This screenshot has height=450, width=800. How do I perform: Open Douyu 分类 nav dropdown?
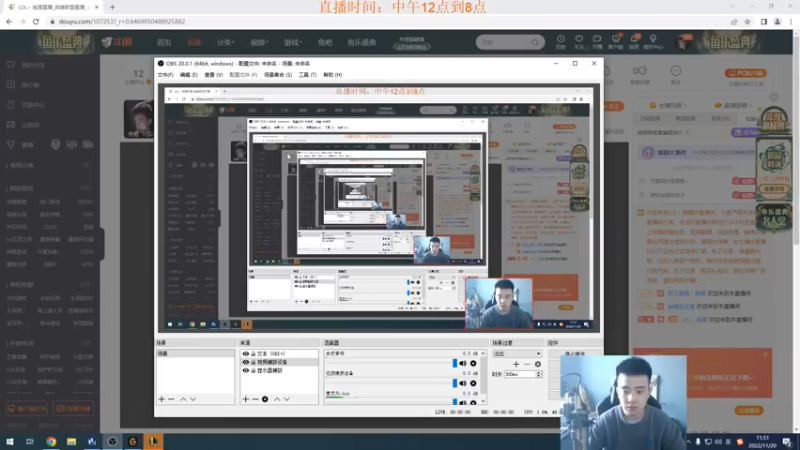pos(226,42)
